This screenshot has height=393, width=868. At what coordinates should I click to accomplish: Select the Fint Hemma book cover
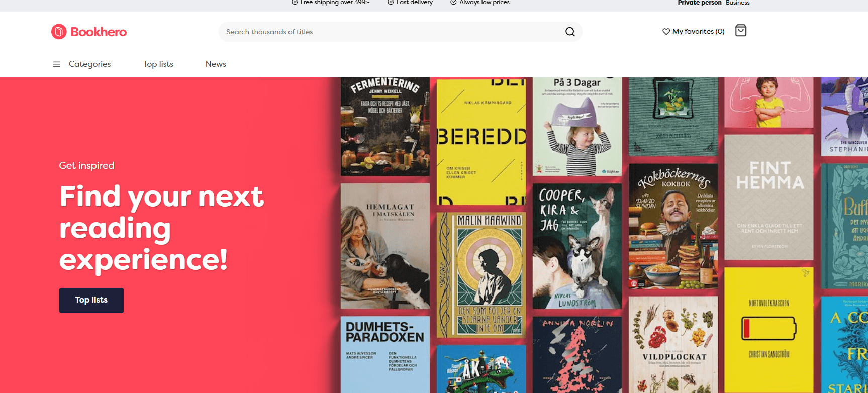pyautogui.click(x=769, y=197)
